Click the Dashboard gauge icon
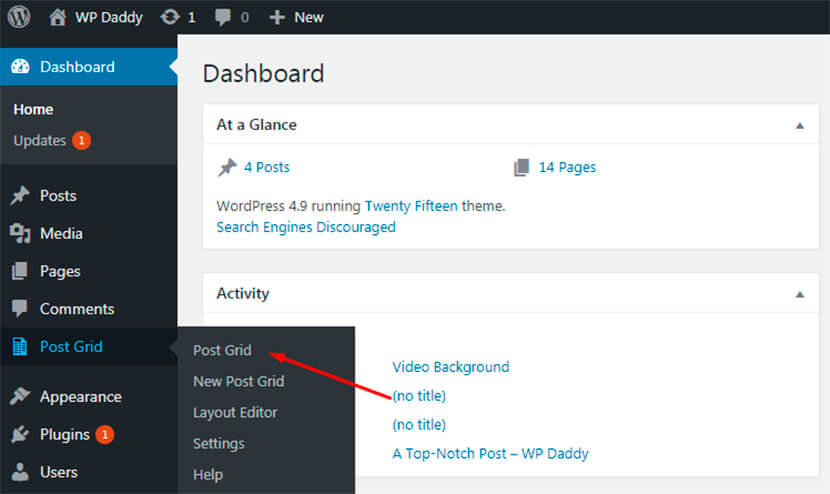The image size is (830, 494). pyautogui.click(x=20, y=67)
